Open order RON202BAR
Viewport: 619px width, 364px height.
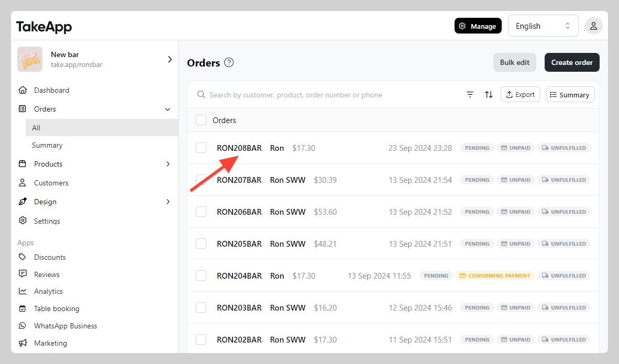(x=239, y=339)
